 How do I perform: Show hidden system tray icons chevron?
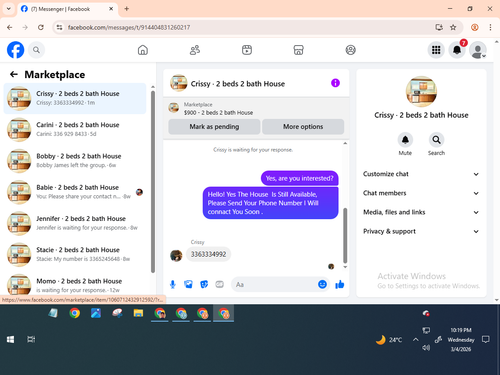415,340
